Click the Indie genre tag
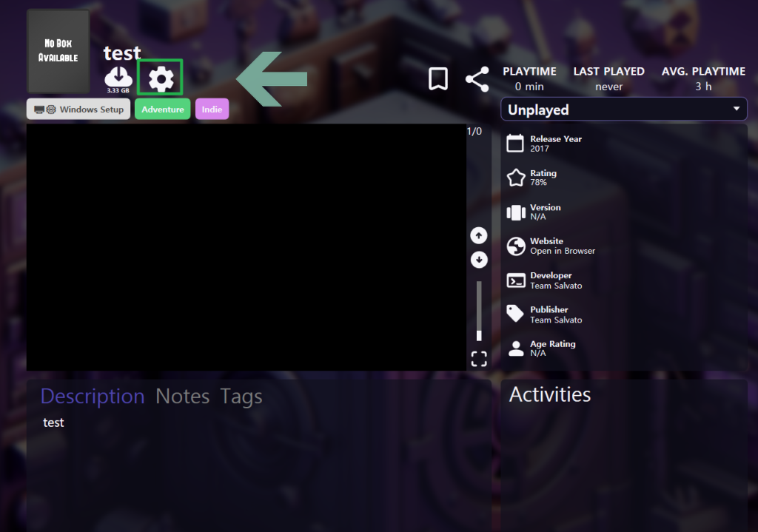This screenshot has height=532, width=758. coord(212,110)
